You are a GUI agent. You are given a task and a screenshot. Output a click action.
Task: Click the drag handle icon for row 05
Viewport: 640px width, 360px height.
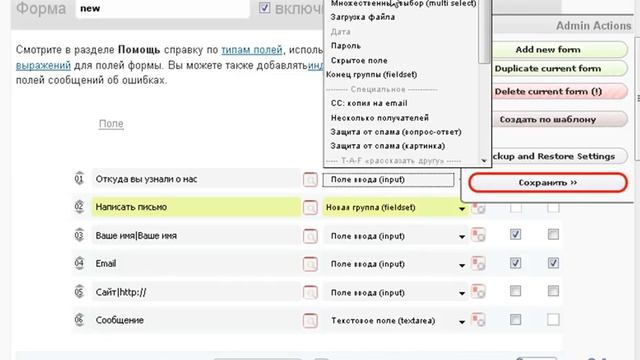[x=79, y=292]
